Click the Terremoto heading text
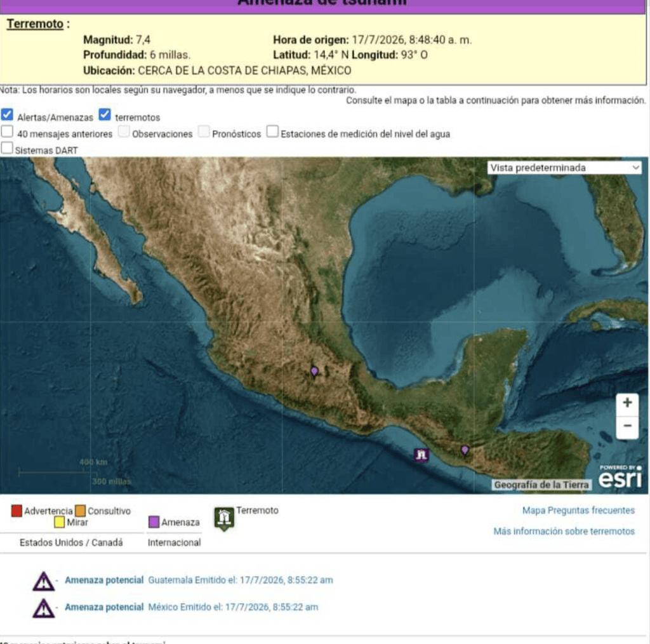 tap(36, 24)
